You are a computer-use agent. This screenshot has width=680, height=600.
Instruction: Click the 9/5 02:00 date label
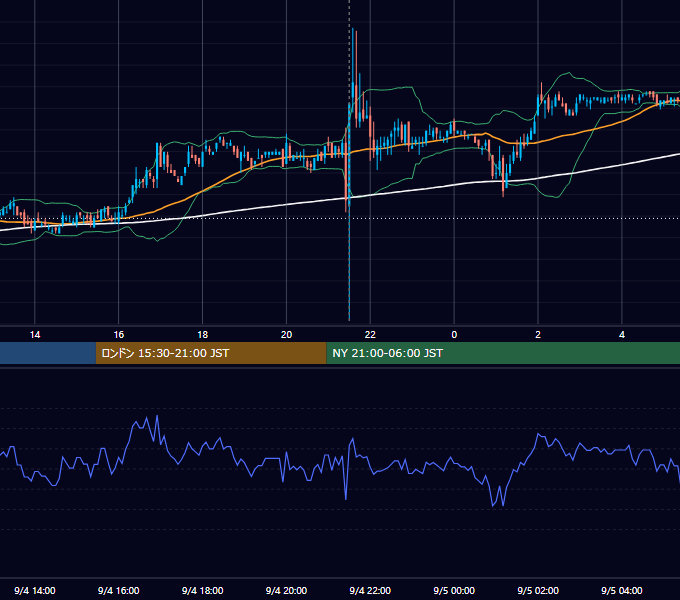pyautogui.click(x=538, y=590)
